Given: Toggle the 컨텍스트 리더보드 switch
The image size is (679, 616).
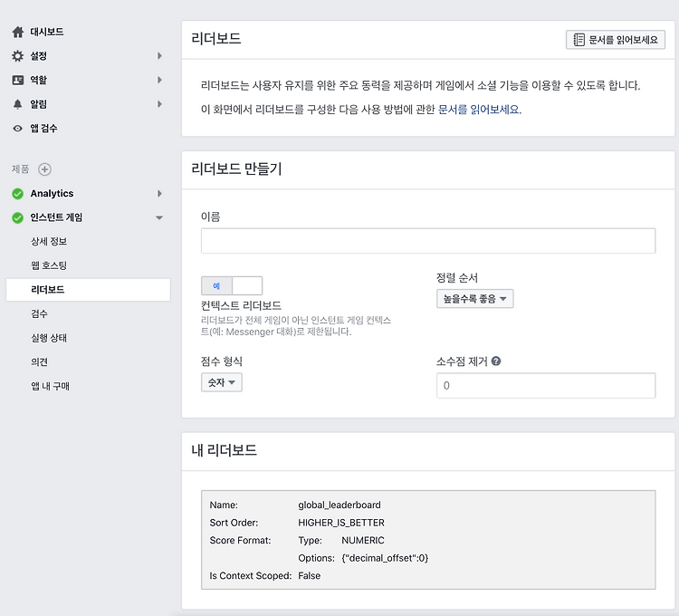Looking at the screenshot, I should click(x=232, y=286).
